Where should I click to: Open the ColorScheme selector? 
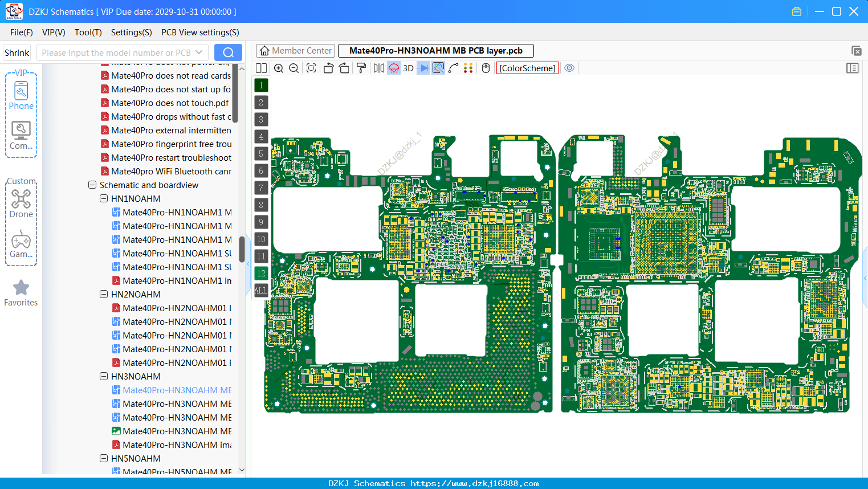[527, 68]
